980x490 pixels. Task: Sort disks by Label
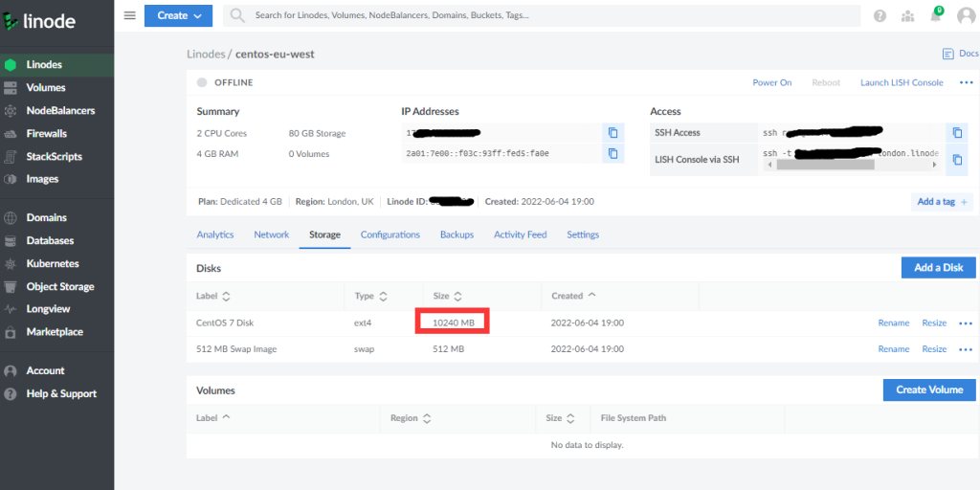tap(213, 296)
